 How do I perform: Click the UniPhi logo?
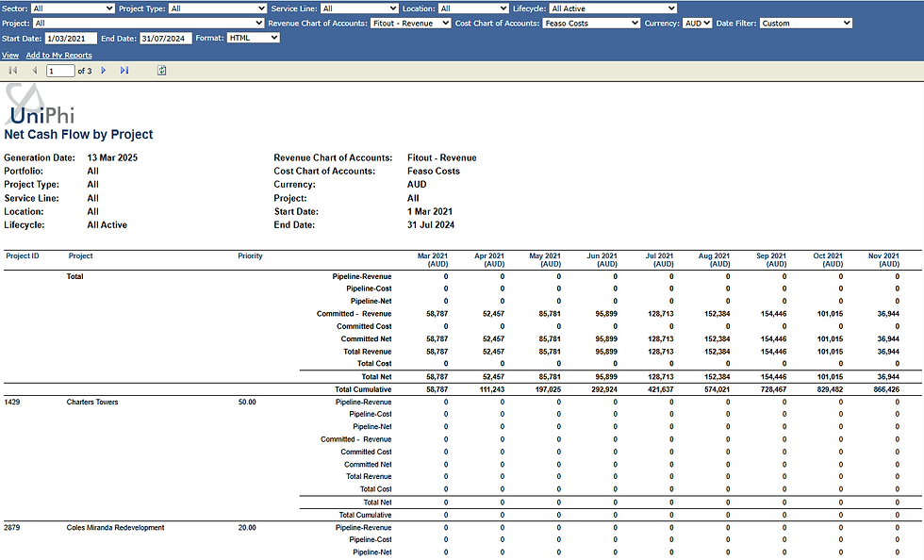click(x=40, y=105)
